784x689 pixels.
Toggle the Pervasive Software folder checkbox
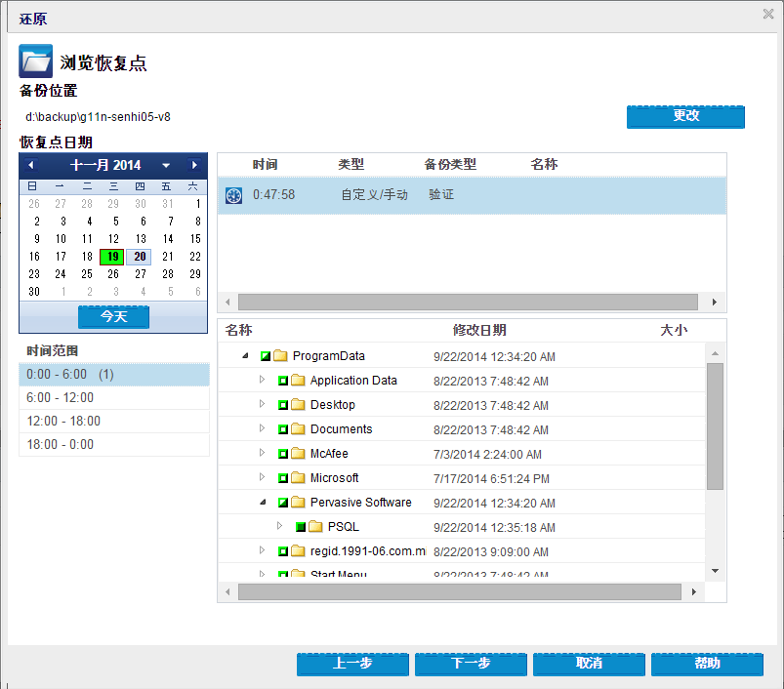[x=283, y=503]
